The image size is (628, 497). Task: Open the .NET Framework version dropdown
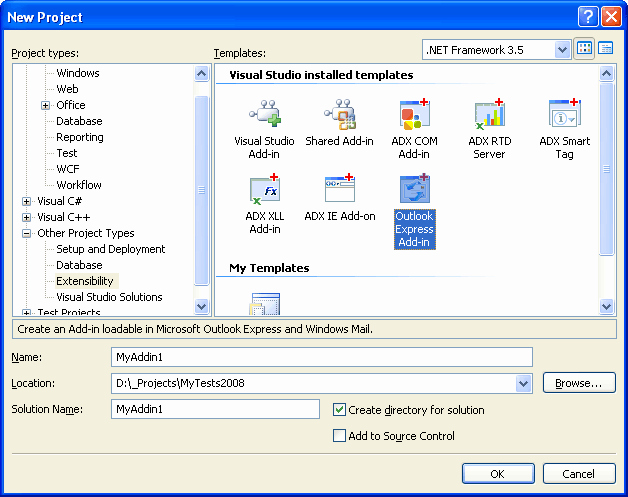(x=562, y=50)
